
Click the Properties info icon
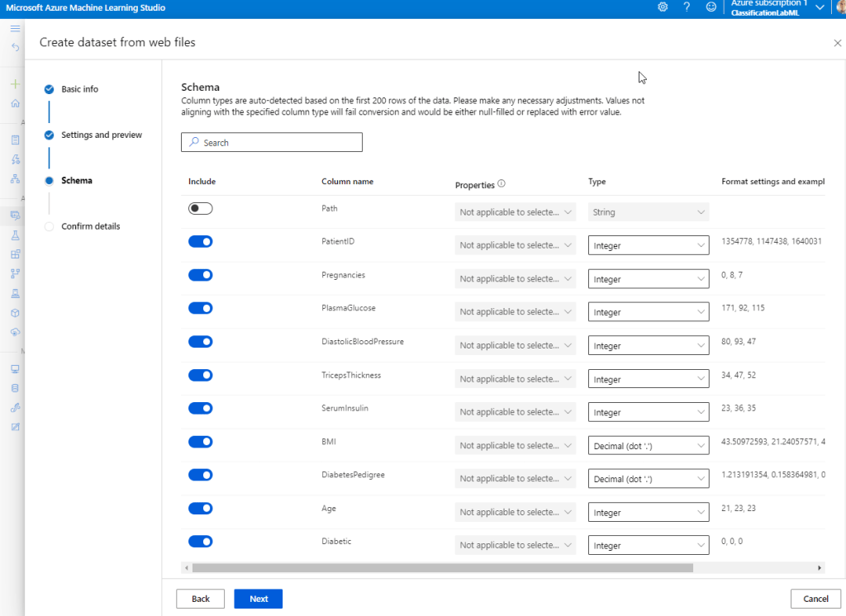tap(501, 185)
